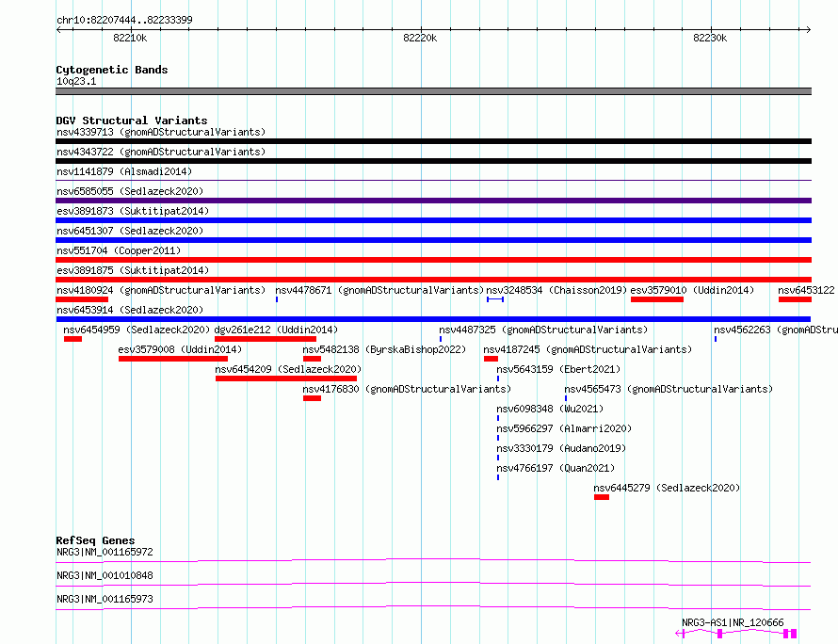Click nsv4565473 gnomAD variant label
The image size is (838, 644).
pyautogui.click(x=669, y=389)
